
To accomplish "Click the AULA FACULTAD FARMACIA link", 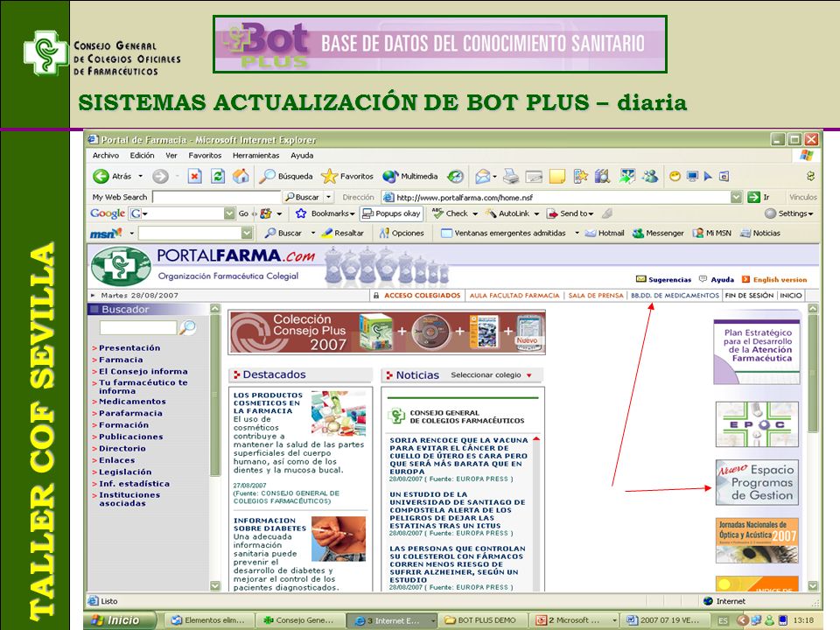I will (x=514, y=295).
